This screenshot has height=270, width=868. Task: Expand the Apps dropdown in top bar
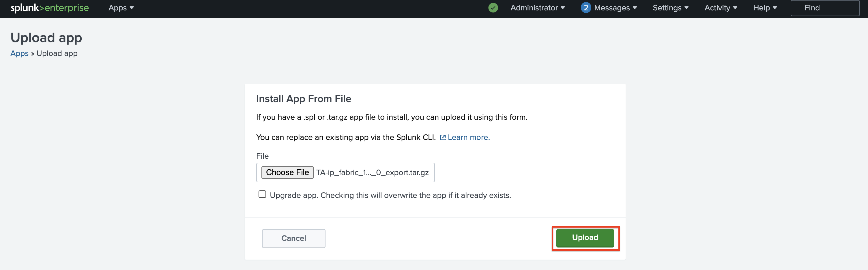(121, 8)
